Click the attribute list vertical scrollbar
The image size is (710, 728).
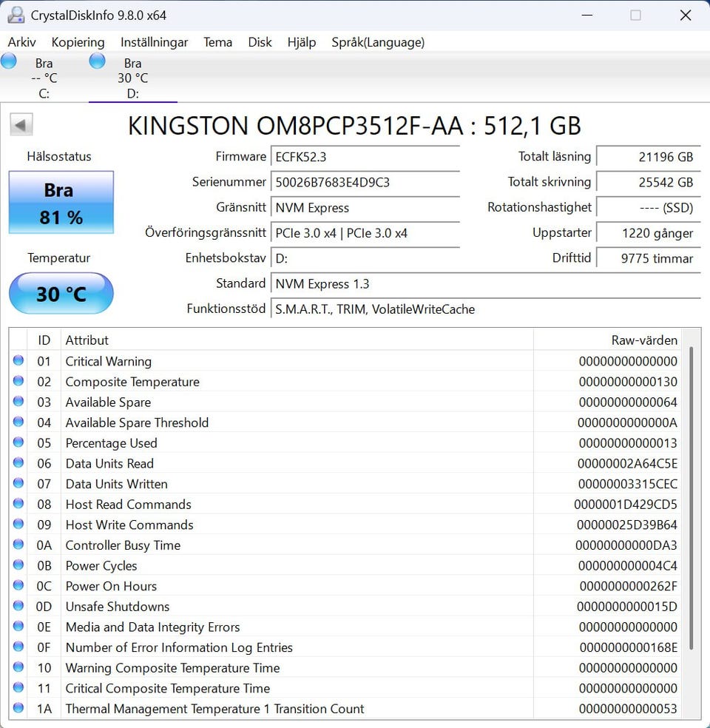pos(691,498)
